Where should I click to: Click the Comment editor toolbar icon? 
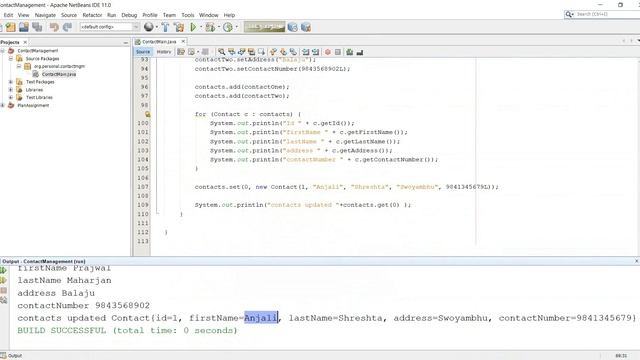pyautogui.click(x=349, y=52)
